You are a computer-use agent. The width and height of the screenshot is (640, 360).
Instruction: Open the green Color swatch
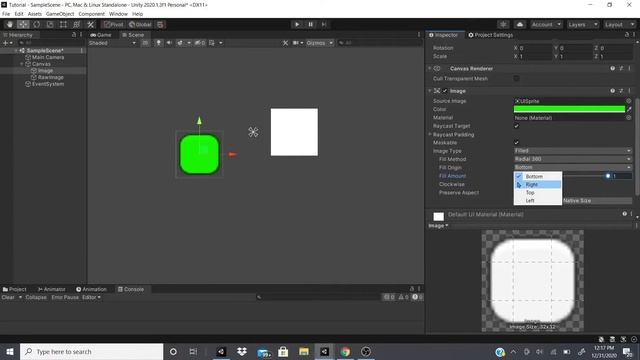click(x=569, y=109)
